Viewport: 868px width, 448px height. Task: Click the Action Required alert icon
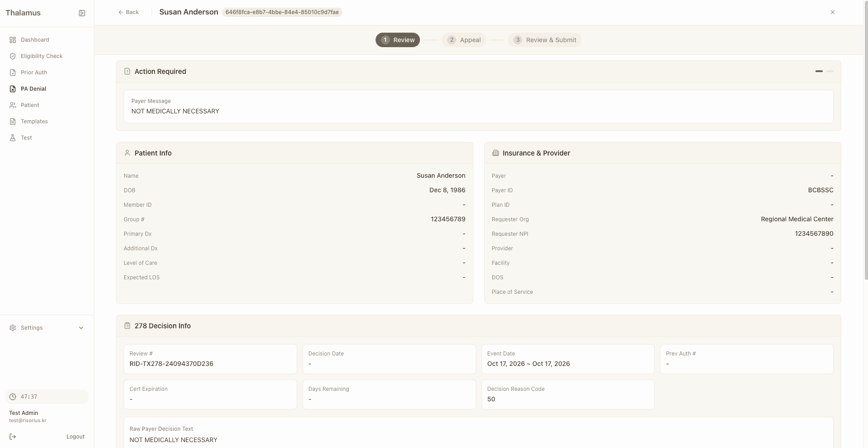click(127, 71)
